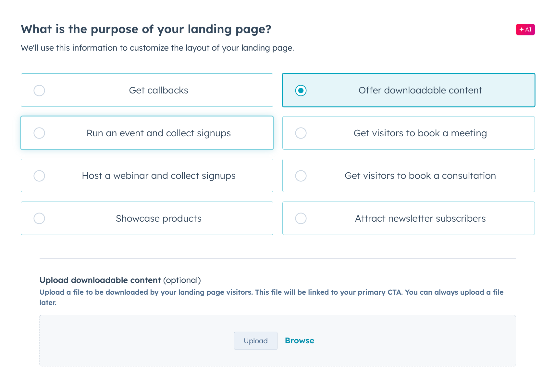Click the Get callbacks radio circle
Image resolution: width=555 pixels, height=392 pixels.
pos(39,90)
